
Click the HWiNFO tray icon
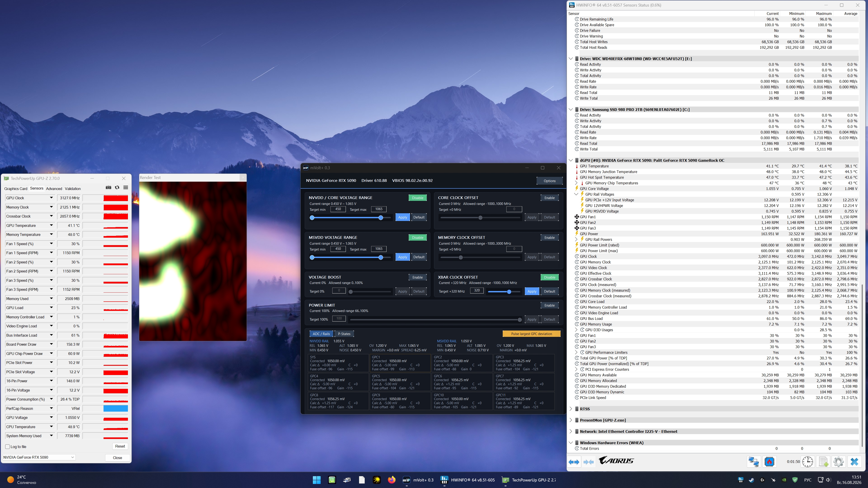click(x=741, y=480)
